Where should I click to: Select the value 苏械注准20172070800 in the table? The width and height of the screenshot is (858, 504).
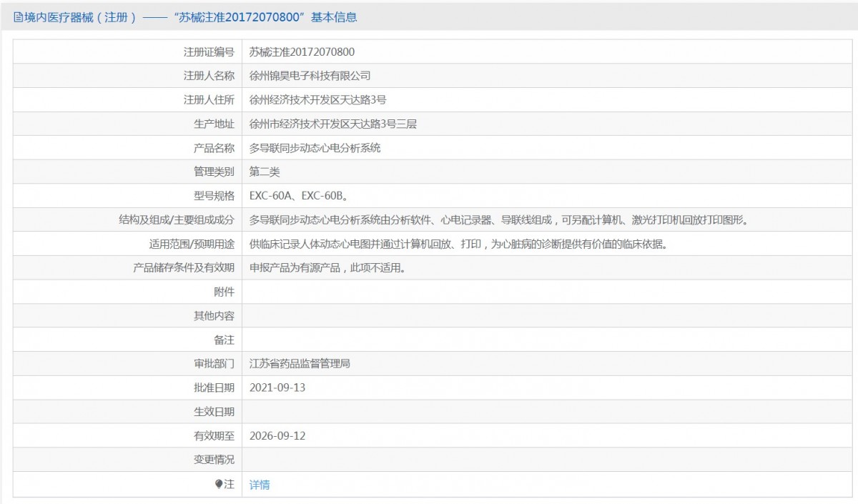click(302, 51)
